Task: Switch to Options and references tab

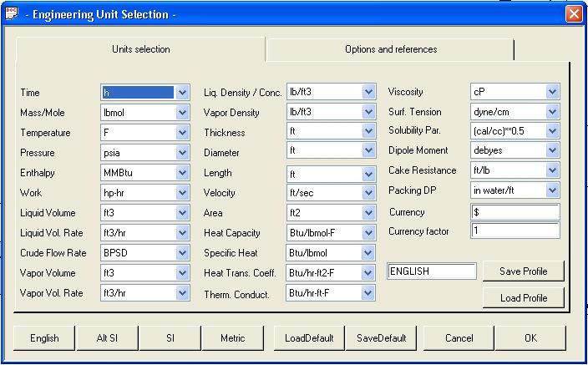Action: [390, 49]
